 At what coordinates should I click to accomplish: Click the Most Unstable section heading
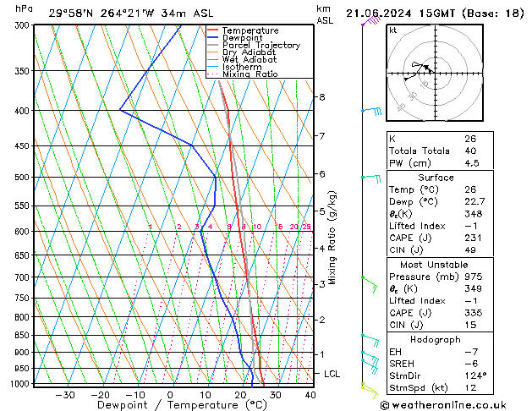click(x=434, y=265)
